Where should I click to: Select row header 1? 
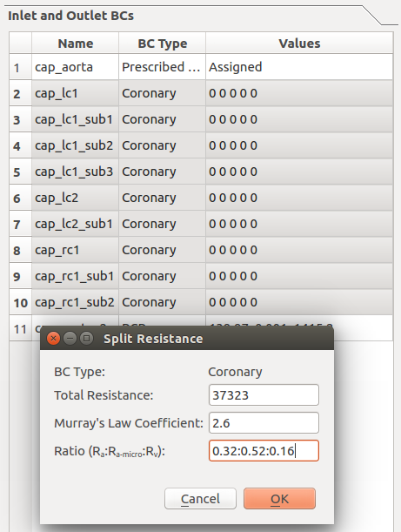click(x=20, y=67)
